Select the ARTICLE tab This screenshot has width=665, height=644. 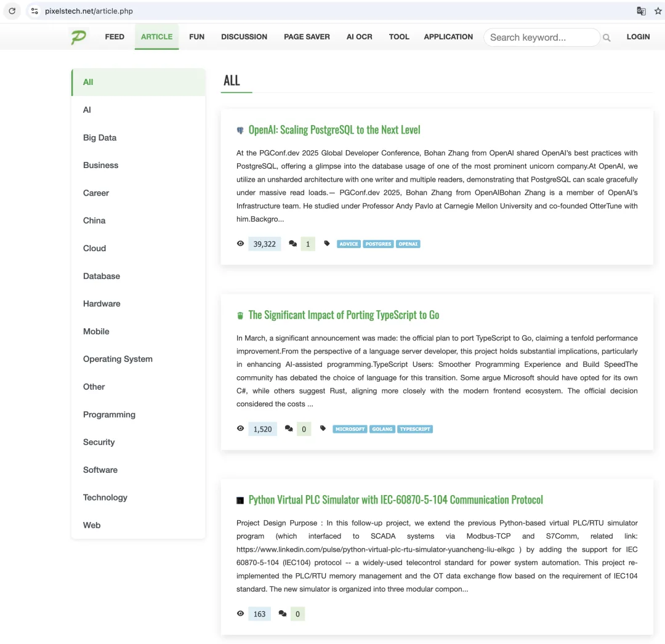tap(156, 37)
